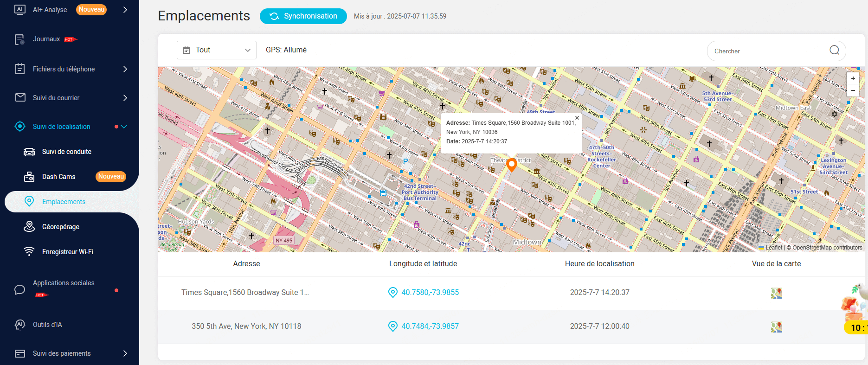This screenshot has width=868, height=365.
Task: Click the search magnifier icon
Action: [x=835, y=50]
